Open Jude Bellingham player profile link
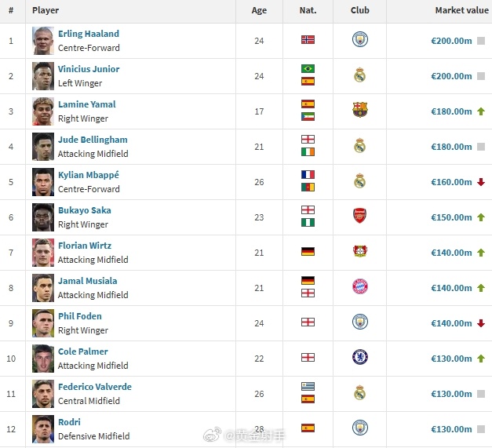The image size is (492, 448). coord(93,140)
